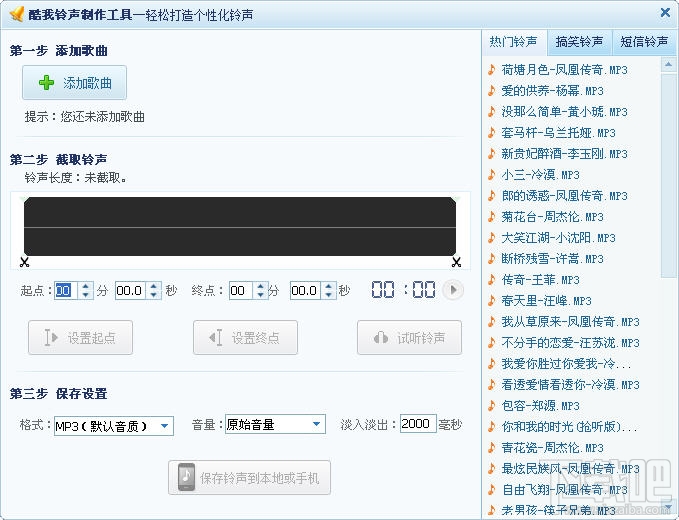Select ringtone 断桥残雪-许嵩.MP3 text
This screenshot has height=520, width=679.
[552, 258]
